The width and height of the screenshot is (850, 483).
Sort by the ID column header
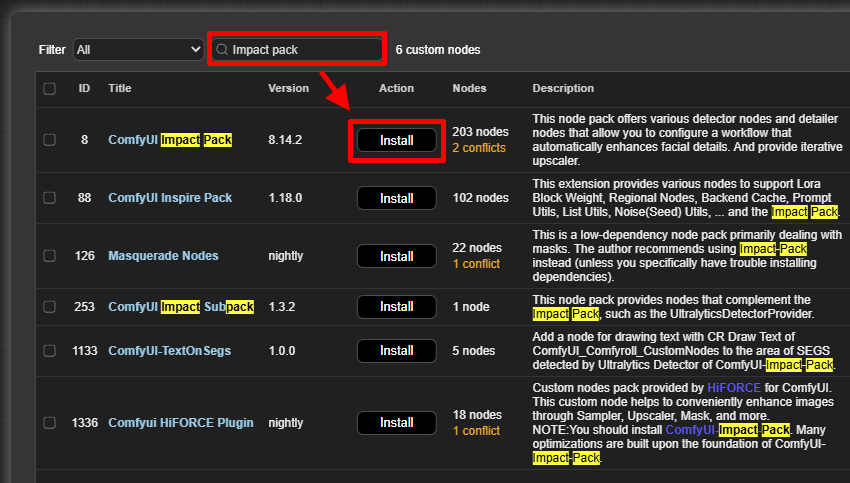pyautogui.click(x=84, y=88)
